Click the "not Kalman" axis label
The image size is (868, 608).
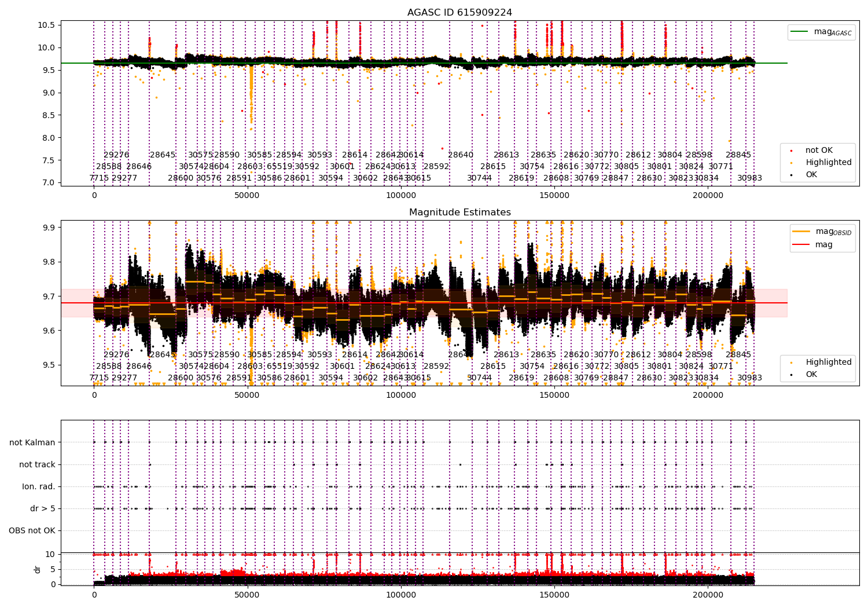pyautogui.click(x=32, y=442)
